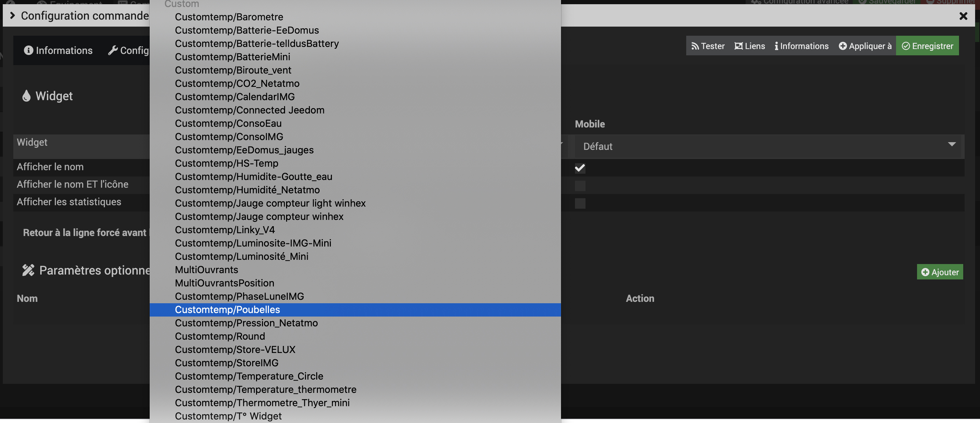Open the Liens links button
The width and height of the screenshot is (980, 423).
point(749,46)
